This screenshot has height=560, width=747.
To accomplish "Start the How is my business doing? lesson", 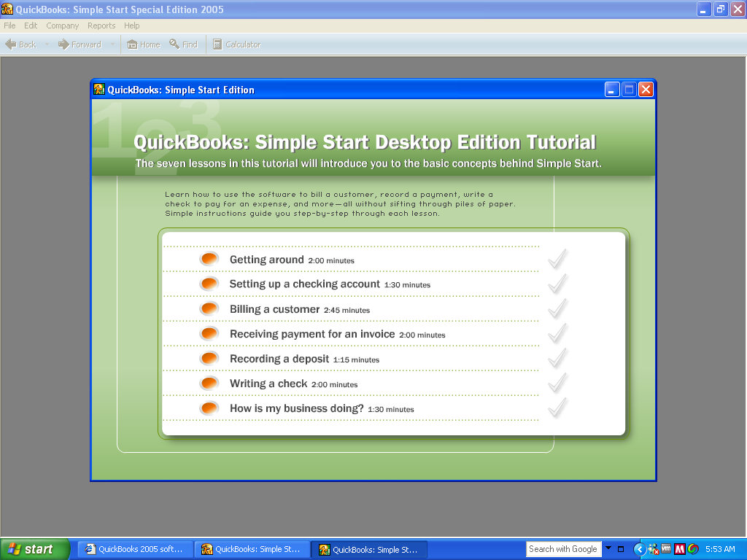I will (296, 408).
